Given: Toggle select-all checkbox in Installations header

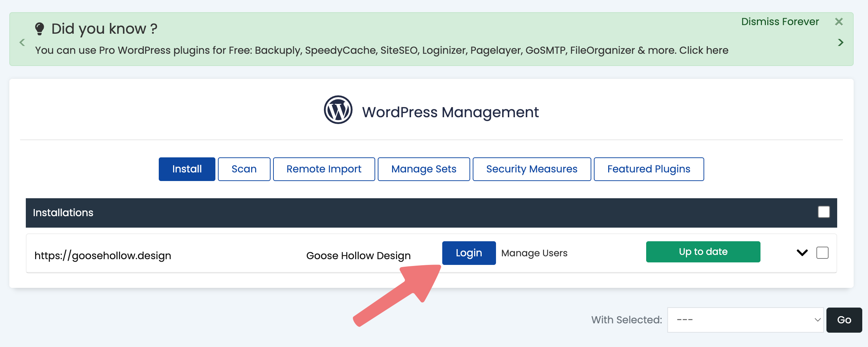Looking at the screenshot, I should click(824, 212).
